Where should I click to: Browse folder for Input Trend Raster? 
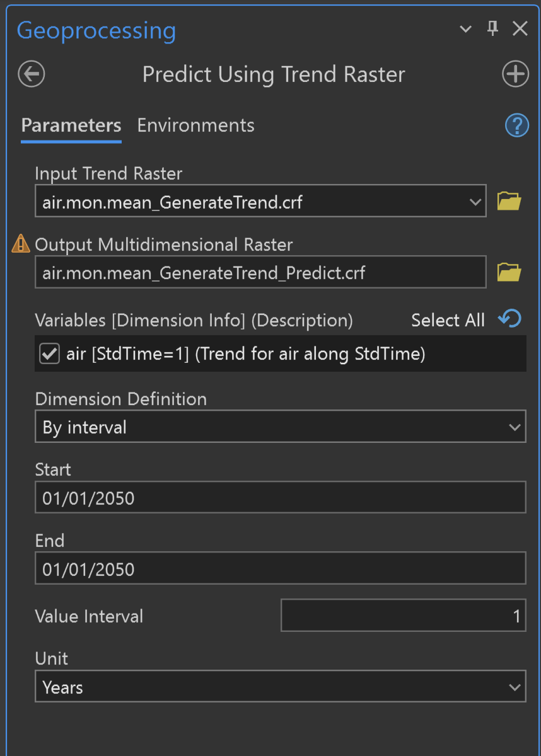click(509, 202)
